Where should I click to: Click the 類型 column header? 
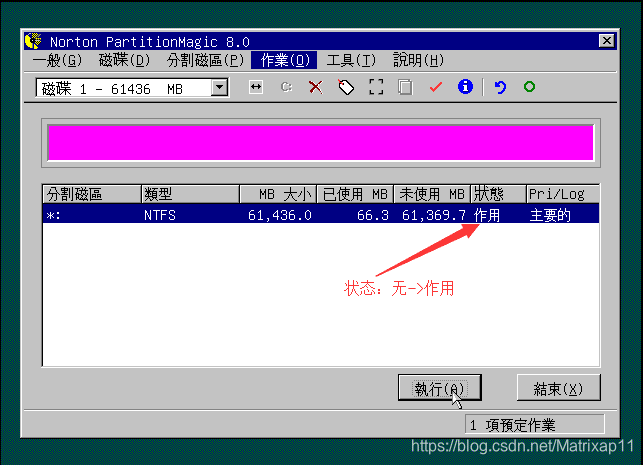tap(191, 194)
